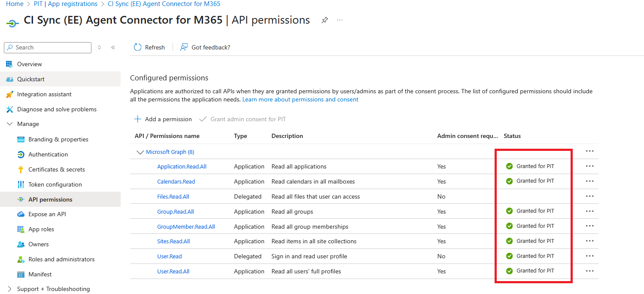Click the Manifest icon in sidebar
644x294 pixels.
click(x=21, y=274)
